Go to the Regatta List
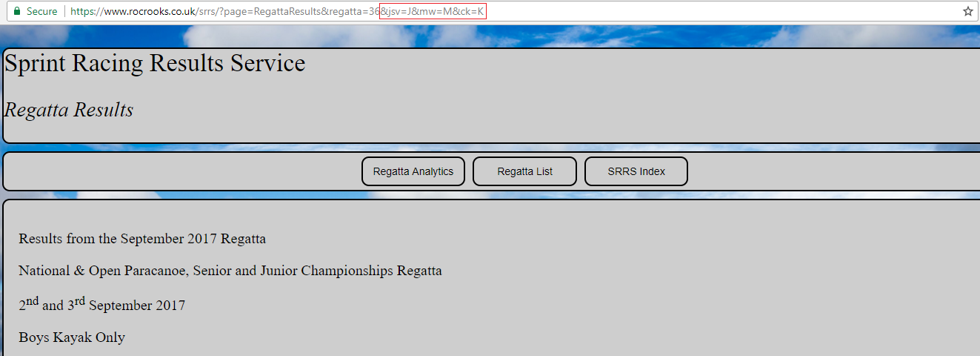This screenshot has height=356, width=980. point(524,171)
